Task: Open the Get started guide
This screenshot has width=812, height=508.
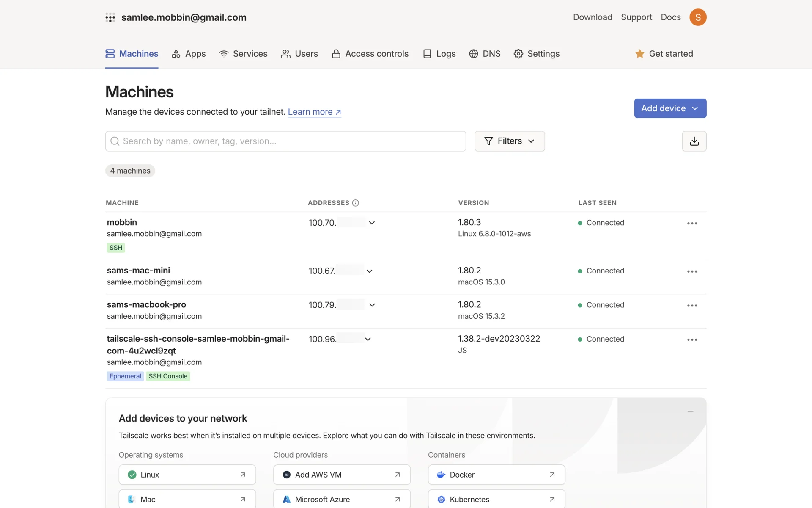Action: click(664, 54)
